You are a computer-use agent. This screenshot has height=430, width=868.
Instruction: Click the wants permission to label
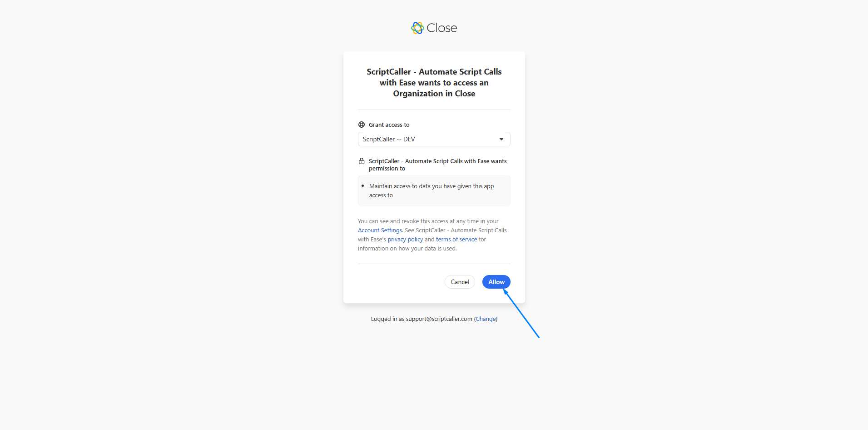437,165
